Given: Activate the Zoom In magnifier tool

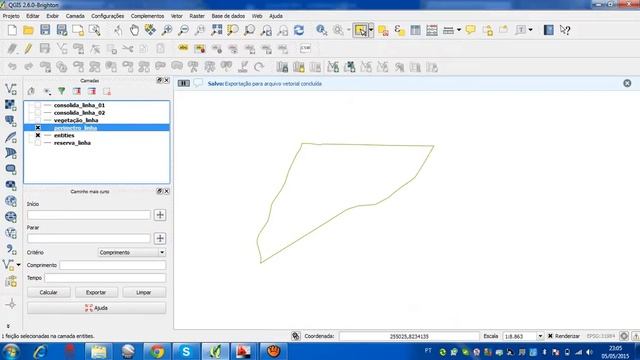Looking at the screenshot, I should (167, 30).
